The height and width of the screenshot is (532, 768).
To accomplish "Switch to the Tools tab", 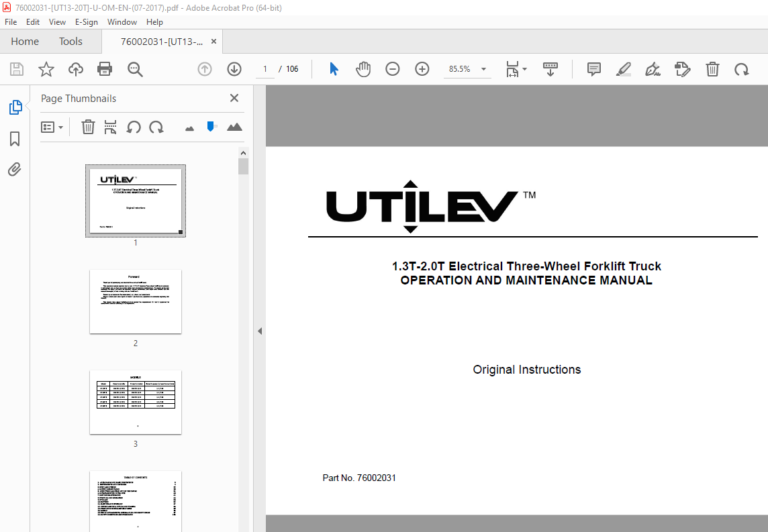I will (70, 42).
